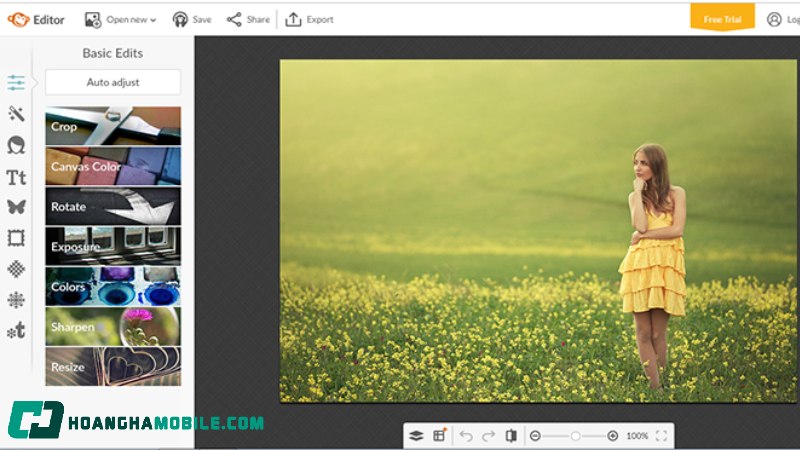Click the Basic Edits panel heading

click(x=113, y=53)
